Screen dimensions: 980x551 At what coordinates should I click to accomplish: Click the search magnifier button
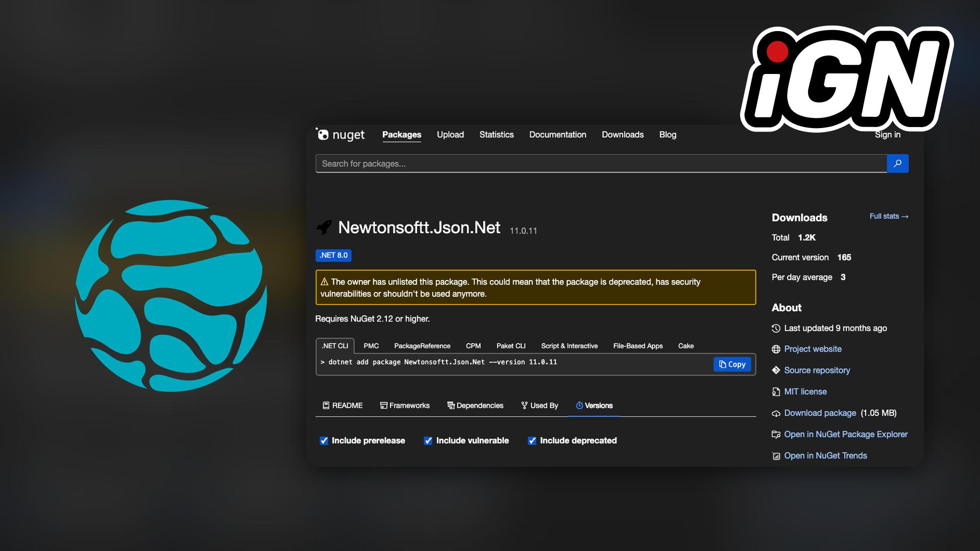pyautogui.click(x=897, y=163)
